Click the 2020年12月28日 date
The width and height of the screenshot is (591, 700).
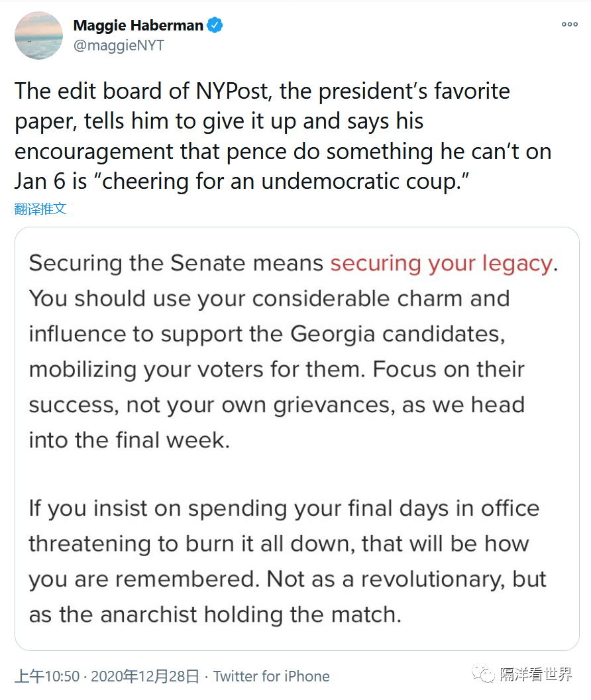click(145, 676)
